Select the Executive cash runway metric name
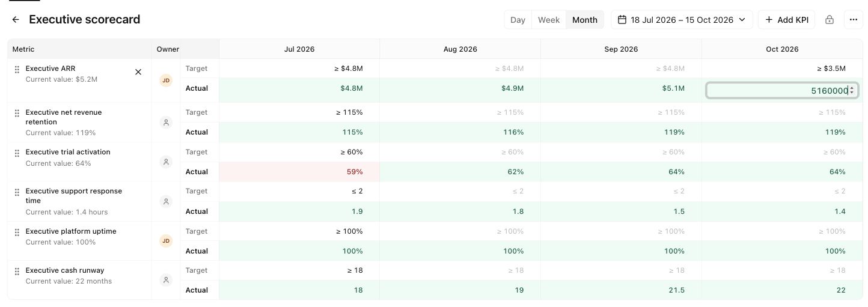This screenshot has height=307, width=868. pyautogui.click(x=65, y=270)
